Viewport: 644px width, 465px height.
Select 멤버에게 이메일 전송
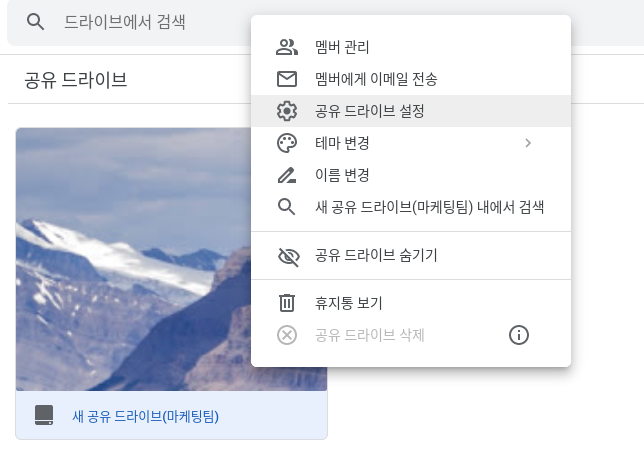tap(411, 79)
